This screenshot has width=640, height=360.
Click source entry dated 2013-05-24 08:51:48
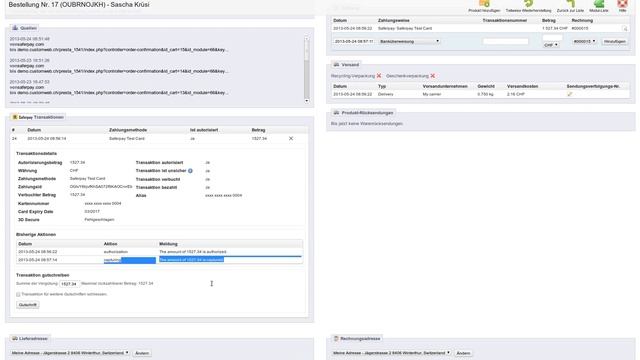119,44
